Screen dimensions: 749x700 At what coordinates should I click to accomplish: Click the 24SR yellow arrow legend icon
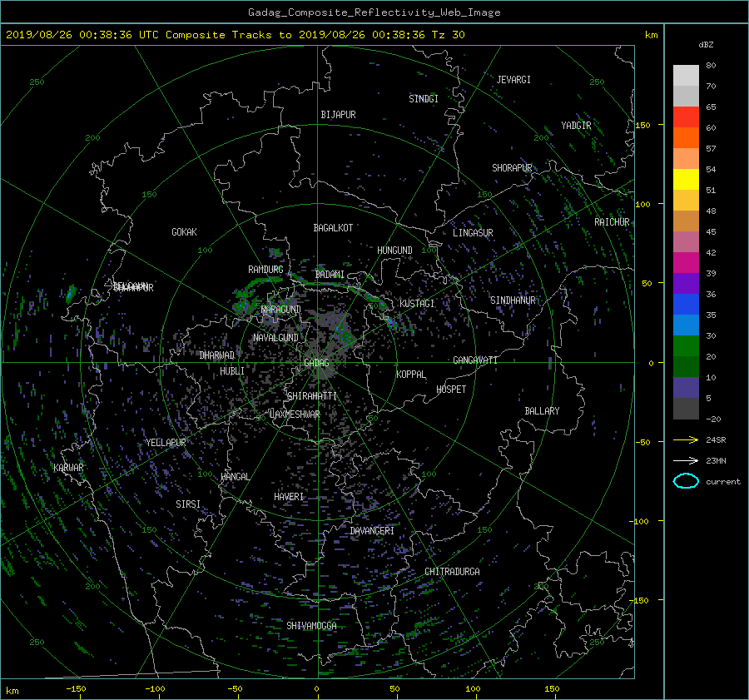[686, 439]
